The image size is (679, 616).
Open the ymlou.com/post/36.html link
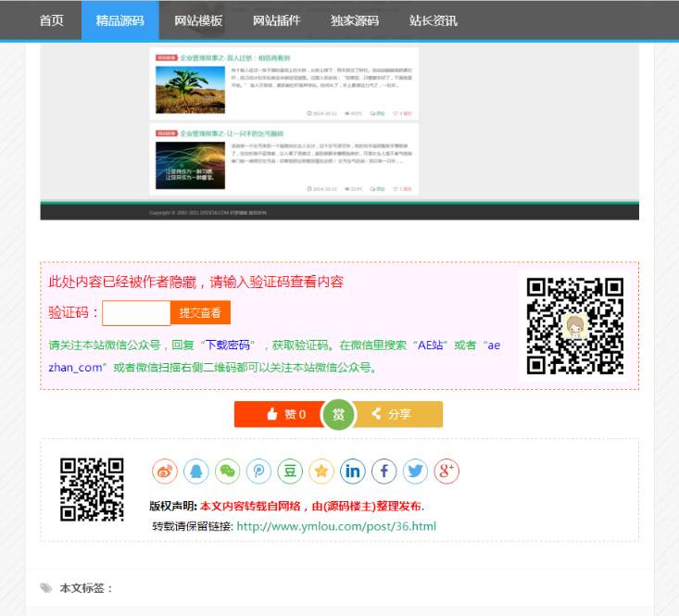click(336, 526)
